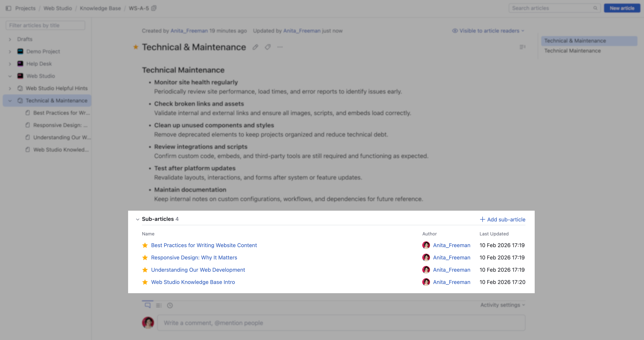Toggle star on Best Practices sub-article
644x340 pixels.
[x=145, y=245]
